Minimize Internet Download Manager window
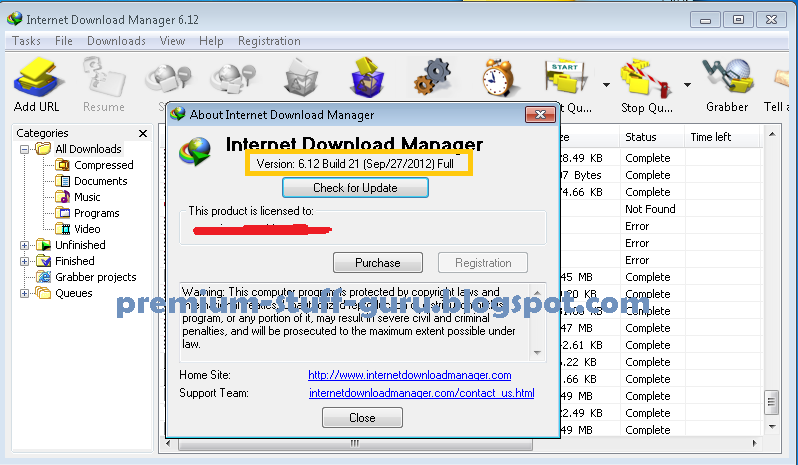This screenshot has height=465, width=798. pos(705,20)
